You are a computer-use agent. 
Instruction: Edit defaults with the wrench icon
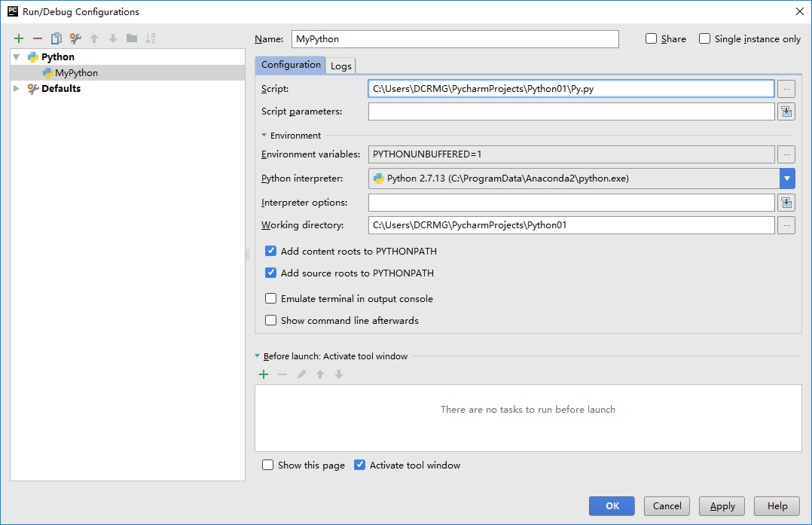pos(75,38)
